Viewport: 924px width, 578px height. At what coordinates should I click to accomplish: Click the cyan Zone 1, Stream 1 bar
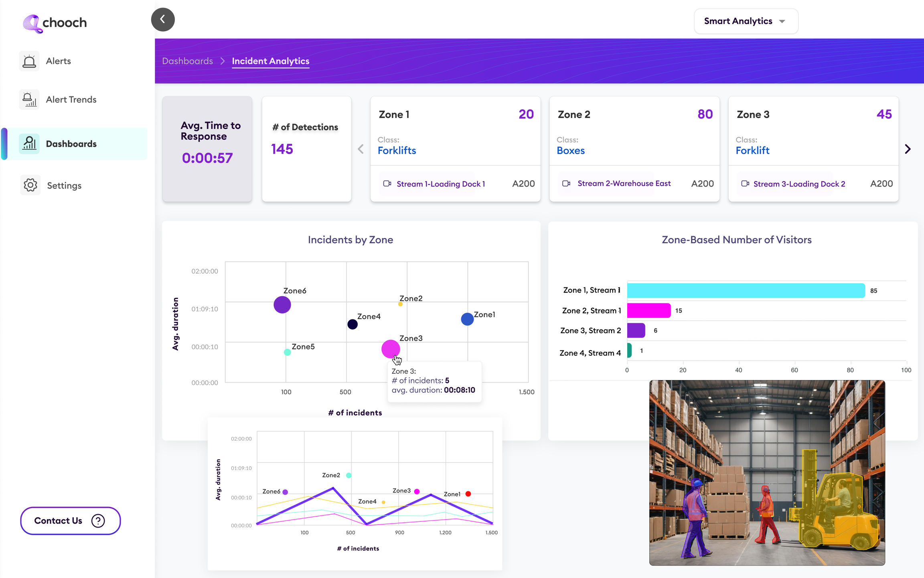[x=746, y=290]
